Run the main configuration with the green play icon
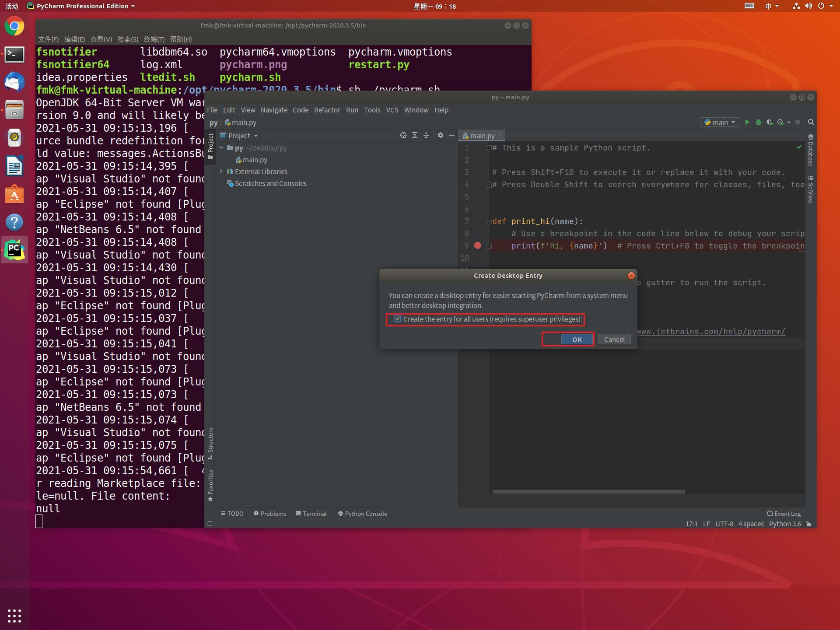 (747, 122)
